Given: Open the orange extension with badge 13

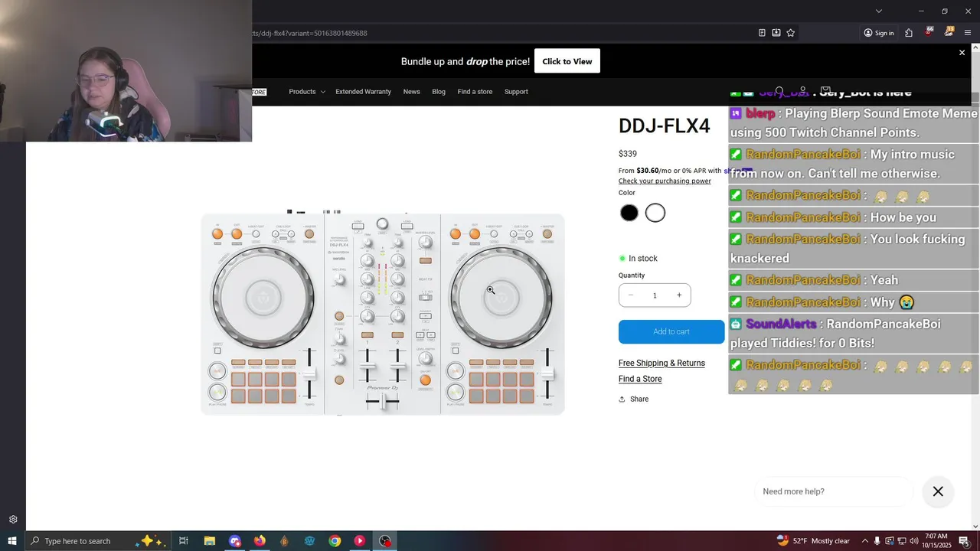Looking at the screenshot, I should click(x=949, y=32).
